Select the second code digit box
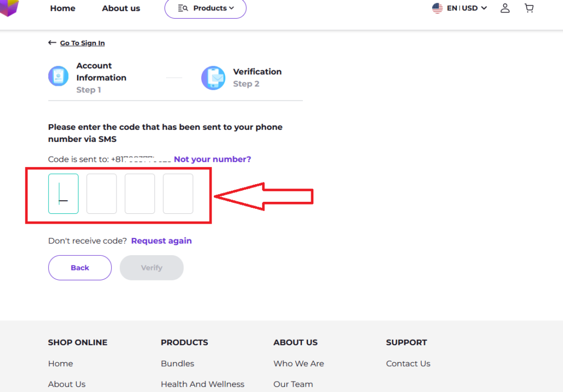563x392 pixels. 102,194
